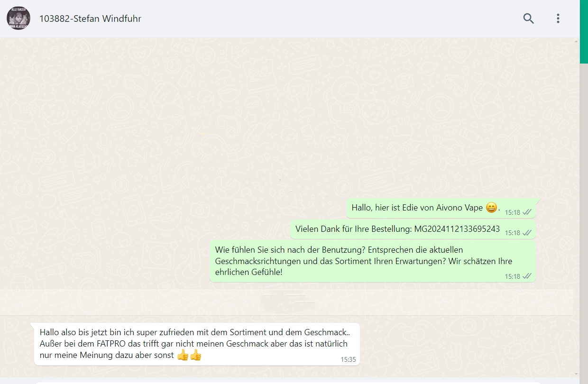Click the chat scrollbar's down arrow
Viewport: 588px width, 384px height.
(576, 374)
